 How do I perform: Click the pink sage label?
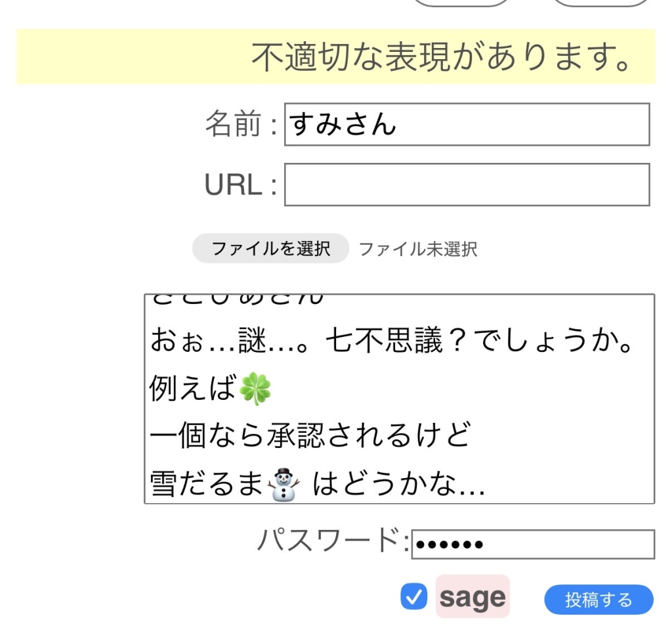472,597
